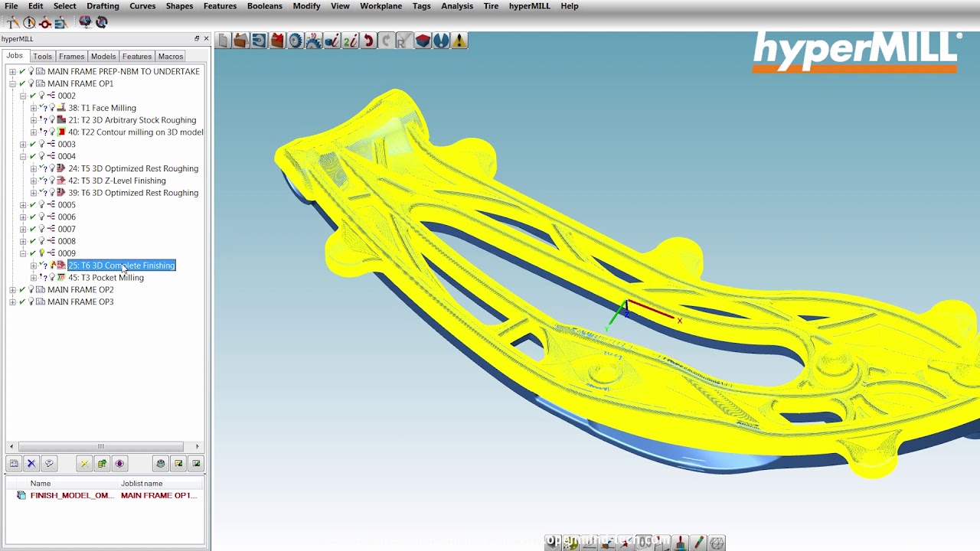
Task: Click the bottom toolbar pencil icon
Action: coord(698,543)
